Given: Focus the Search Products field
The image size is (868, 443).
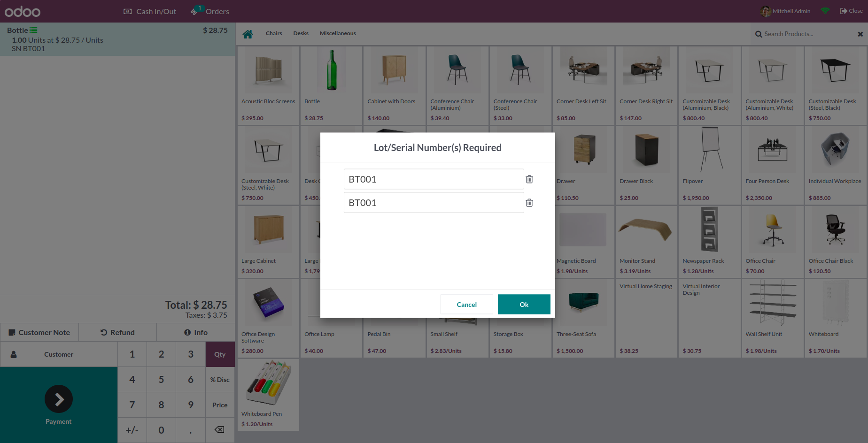Looking at the screenshot, I should (804, 34).
